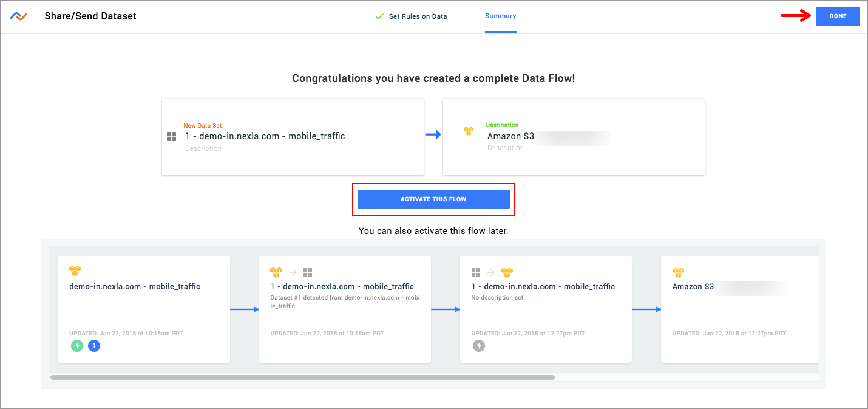The width and height of the screenshot is (868, 409).
Task: Click 'No description set' text
Action: 497,298
